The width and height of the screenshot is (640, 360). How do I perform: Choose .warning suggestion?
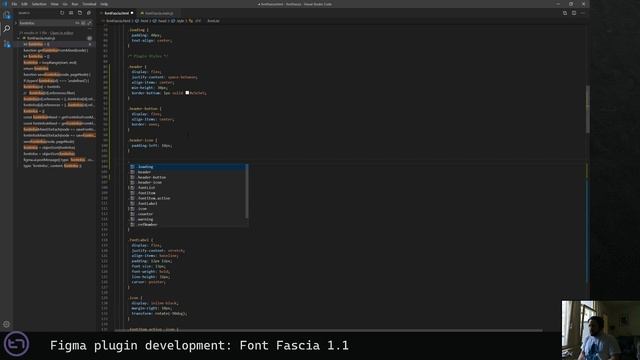[x=188, y=219]
